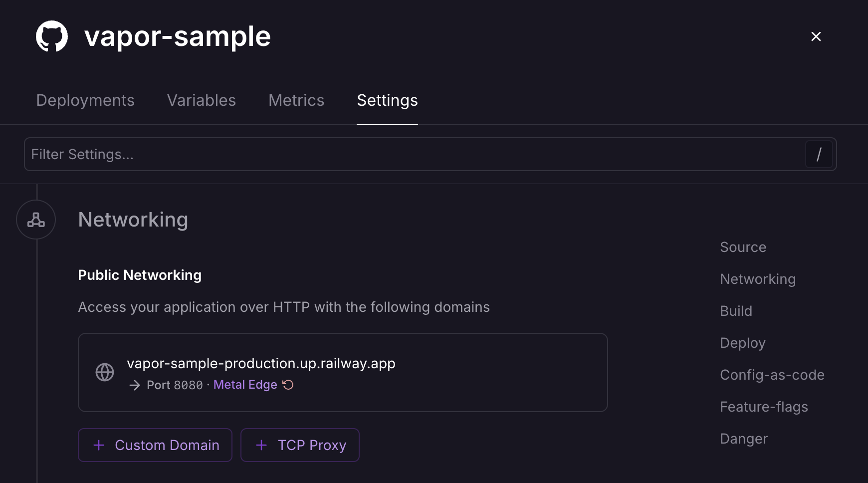Open the Metal Edge link
868x483 pixels.
tap(245, 385)
